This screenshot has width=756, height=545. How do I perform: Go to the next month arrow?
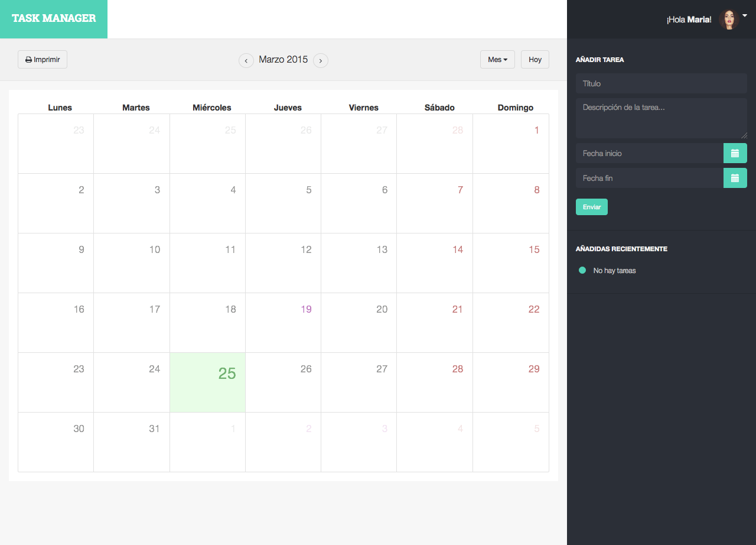pyautogui.click(x=321, y=60)
